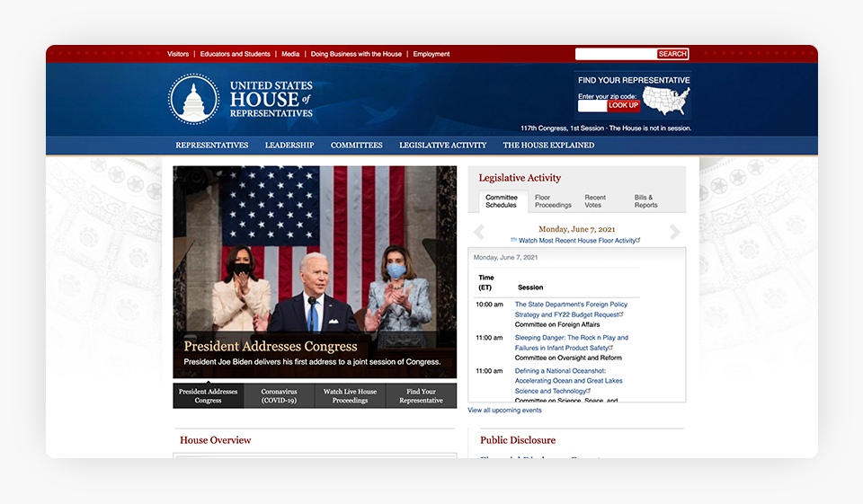Open the Representatives menu
Image resolution: width=863 pixels, height=504 pixels.
(x=211, y=146)
